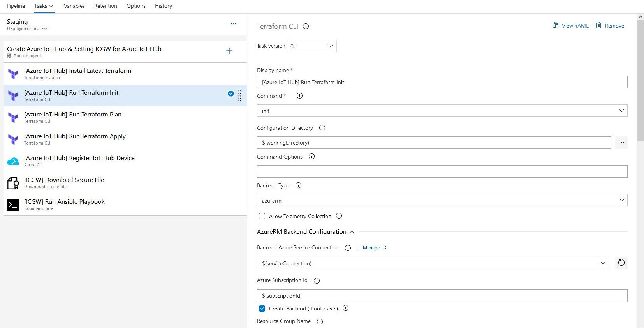Click refresh icon next to service connection
Image resolution: width=644 pixels, height=328 pixels.
(x=621, y=263)
